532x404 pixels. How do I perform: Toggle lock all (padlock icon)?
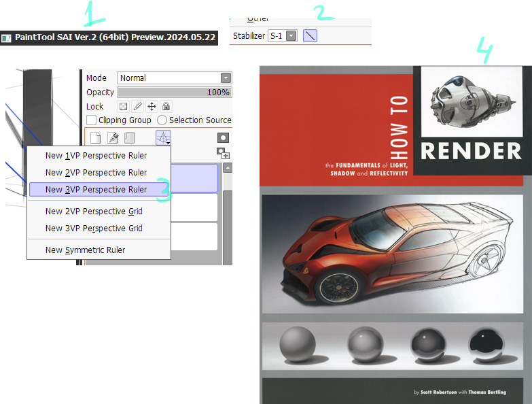pyautogui.click(x=166, y=107)
